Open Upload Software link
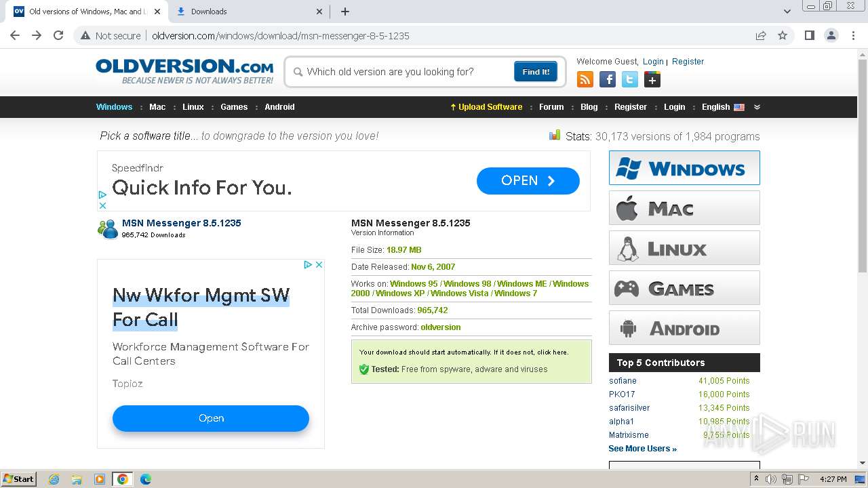 [x=486, y=107]
